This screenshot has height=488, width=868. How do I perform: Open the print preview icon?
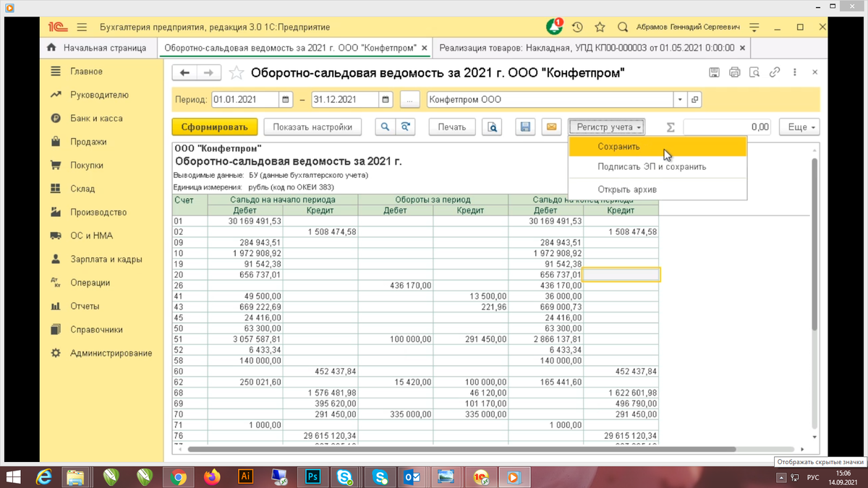pyautogui.click(x=492, y=127)
